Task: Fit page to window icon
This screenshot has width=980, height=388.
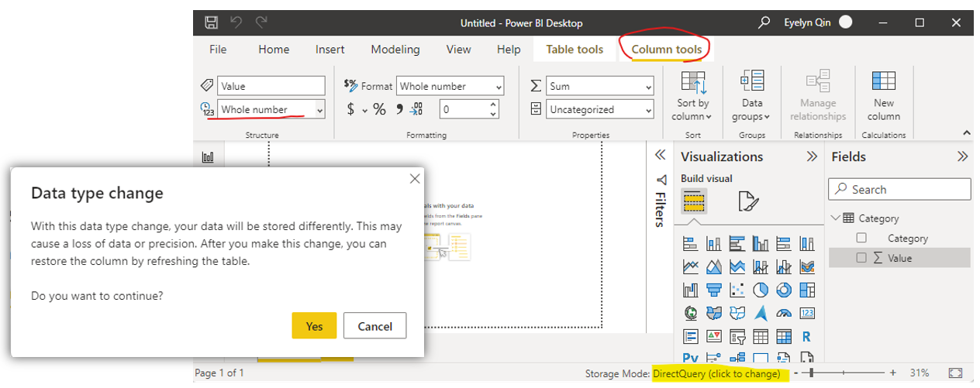Action: point(955,373)
